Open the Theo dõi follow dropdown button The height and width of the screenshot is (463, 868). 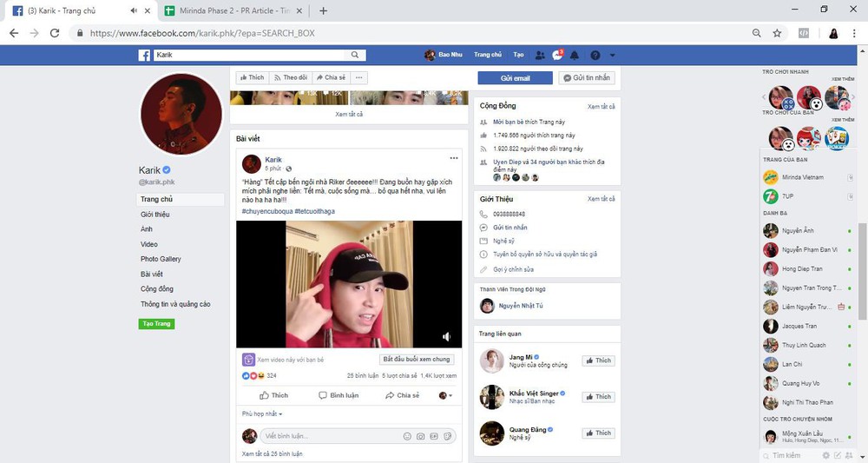coord(291,77)
